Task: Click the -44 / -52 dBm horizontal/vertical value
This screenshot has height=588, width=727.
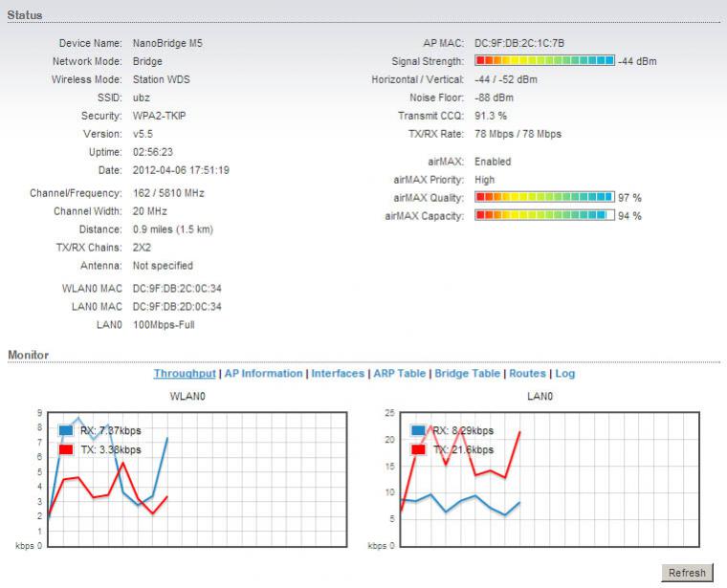Action: click(x=506, y=79)
